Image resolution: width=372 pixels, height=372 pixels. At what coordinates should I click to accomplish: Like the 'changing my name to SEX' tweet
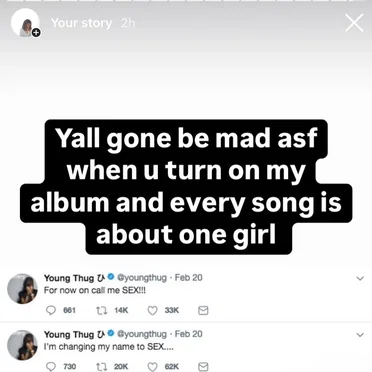(x=152, y=367)
